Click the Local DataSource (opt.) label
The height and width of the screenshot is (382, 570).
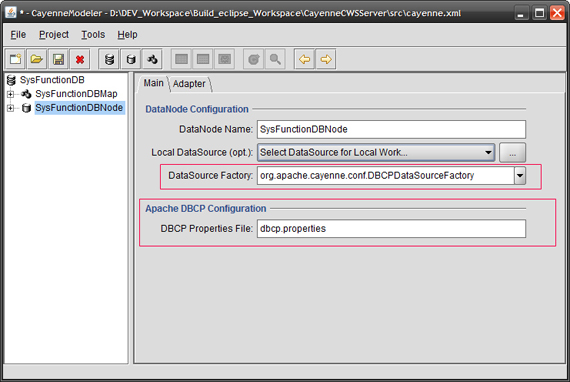pyautogui.click(x=202, y=152)
